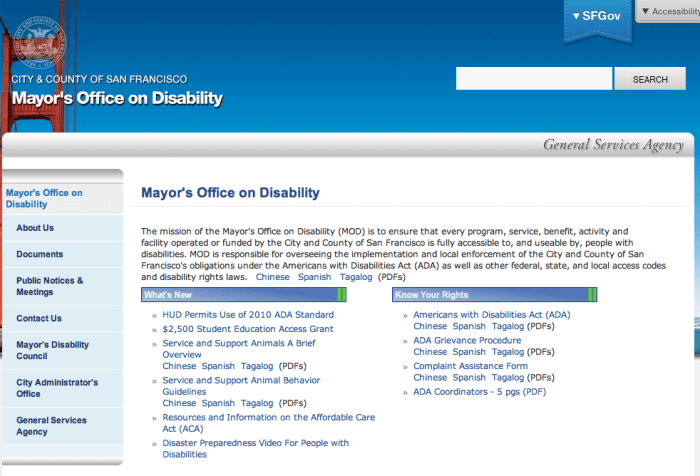The height and width of the screenshot is (476, 700).
Task: Open Chinese PDF under Complaint Assistance Form
Action: (x=430, y=378)
